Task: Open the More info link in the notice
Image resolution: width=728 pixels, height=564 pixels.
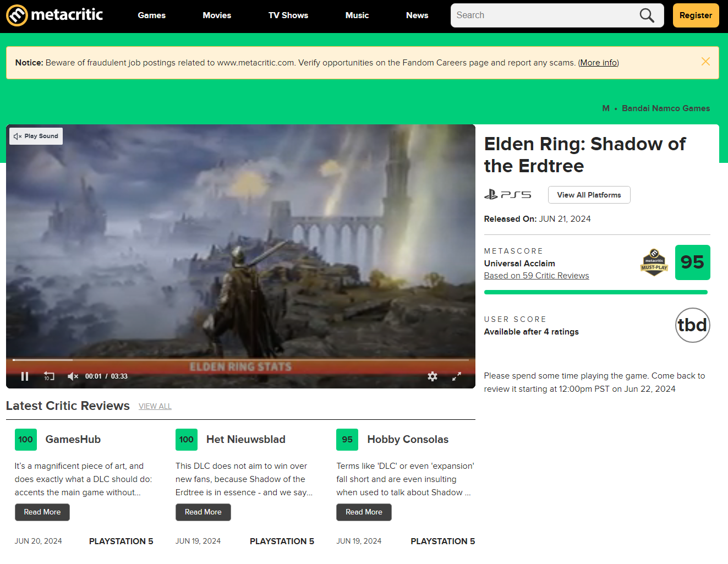Action: tap(599, 63)
